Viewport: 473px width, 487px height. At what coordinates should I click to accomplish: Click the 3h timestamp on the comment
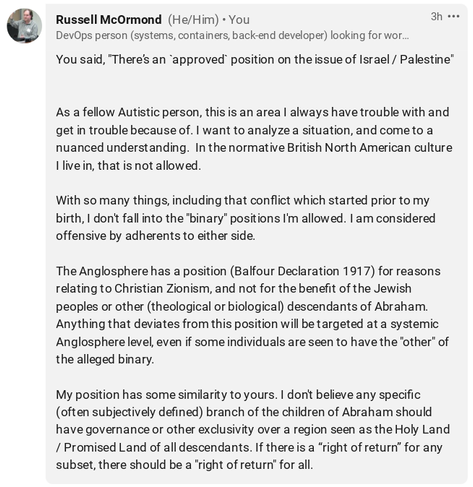(x=436, y=16)
